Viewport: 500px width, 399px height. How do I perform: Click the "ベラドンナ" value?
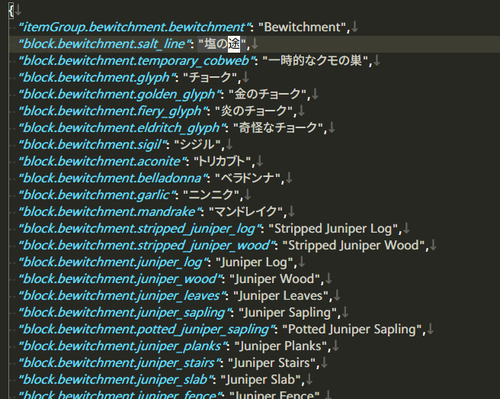click(248, 178)
